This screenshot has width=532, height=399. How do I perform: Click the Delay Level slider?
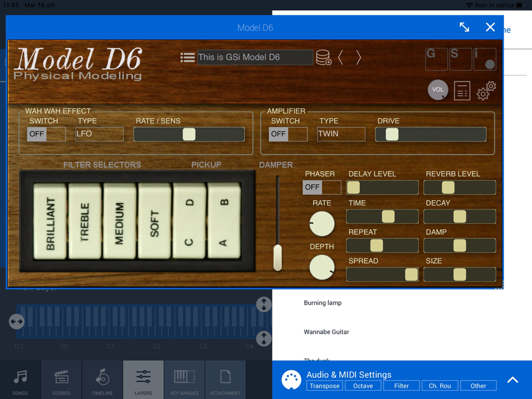click(x=382, y=187)
